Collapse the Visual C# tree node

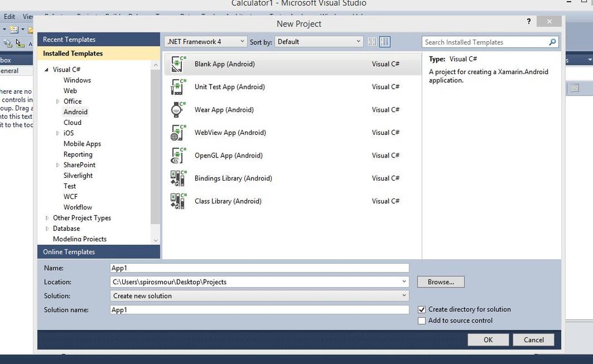pyautogui.click(x=46, y=69)
